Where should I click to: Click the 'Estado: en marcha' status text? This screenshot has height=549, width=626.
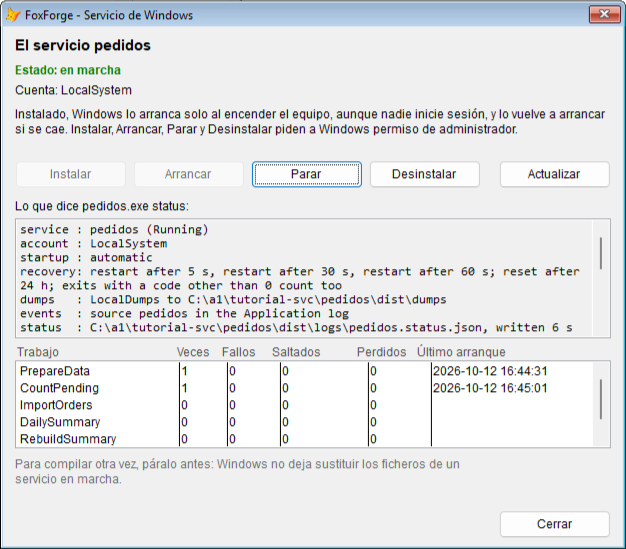(68, 70)
